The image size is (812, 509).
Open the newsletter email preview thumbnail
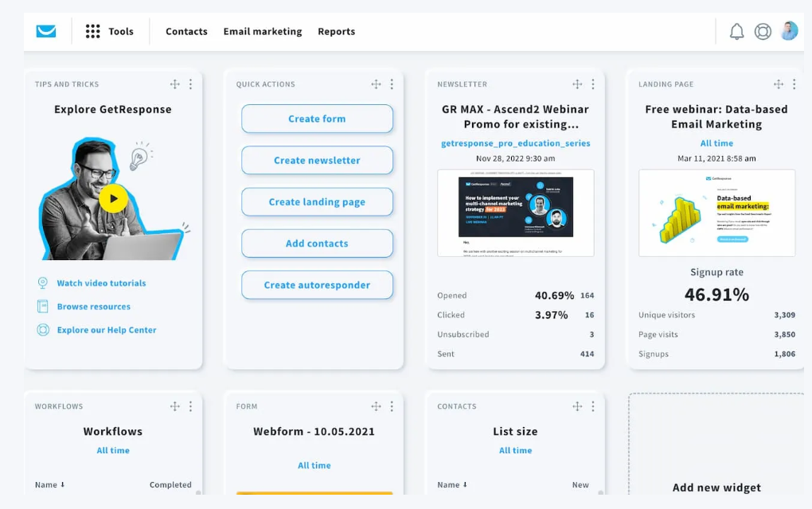click(x=515, y=212)
